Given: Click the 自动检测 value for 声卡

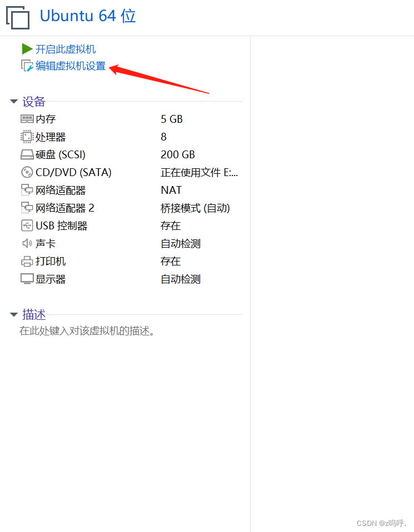Looking at the screenshot, I should pos(181,244).
